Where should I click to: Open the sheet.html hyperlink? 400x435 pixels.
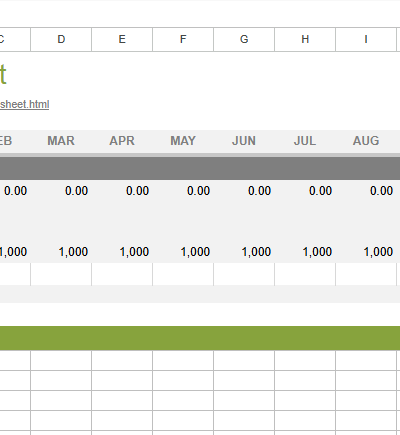click(x=24, y=104)
